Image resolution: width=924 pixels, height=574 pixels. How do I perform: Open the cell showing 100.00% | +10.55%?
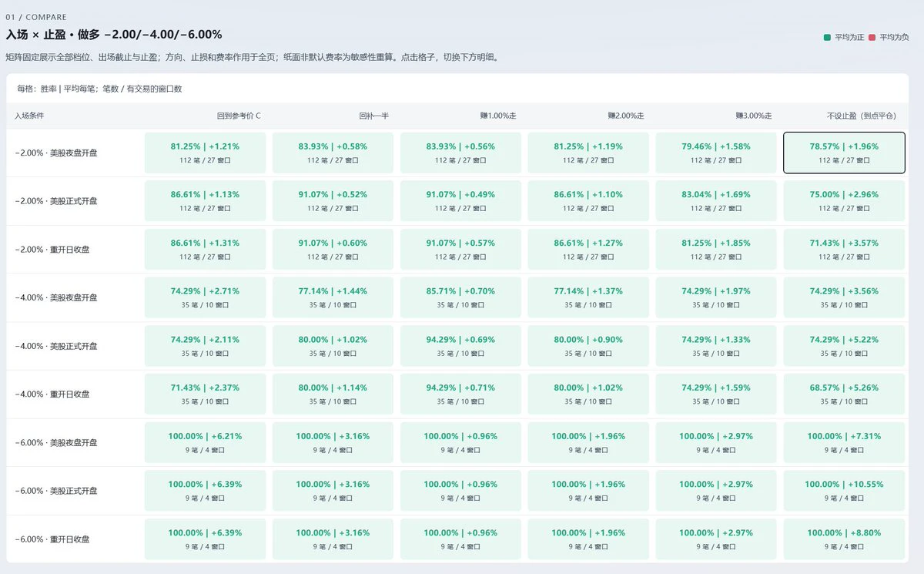(844, 491)
